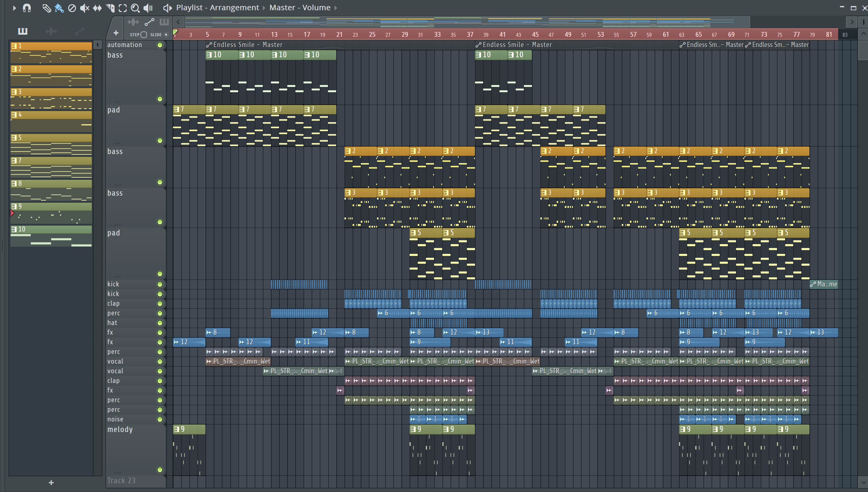868x492 pixels.
Task: Select the Slice tool
Action: (110, 8)
